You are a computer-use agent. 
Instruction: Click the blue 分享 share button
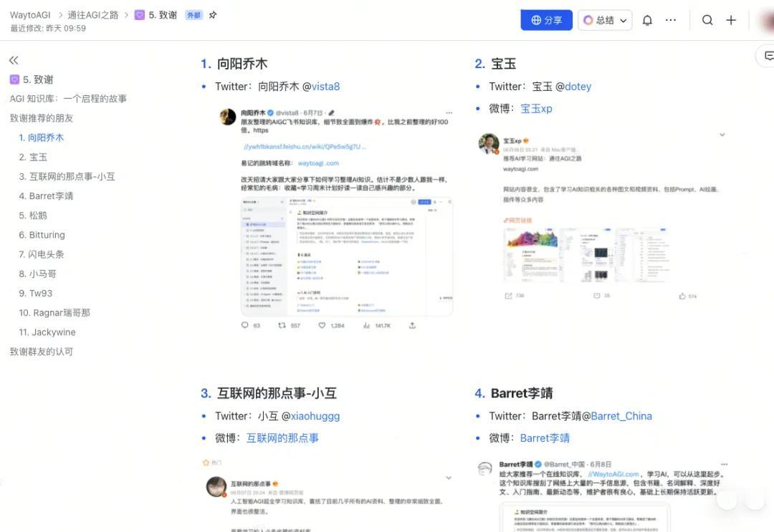[x=546, y=20]
